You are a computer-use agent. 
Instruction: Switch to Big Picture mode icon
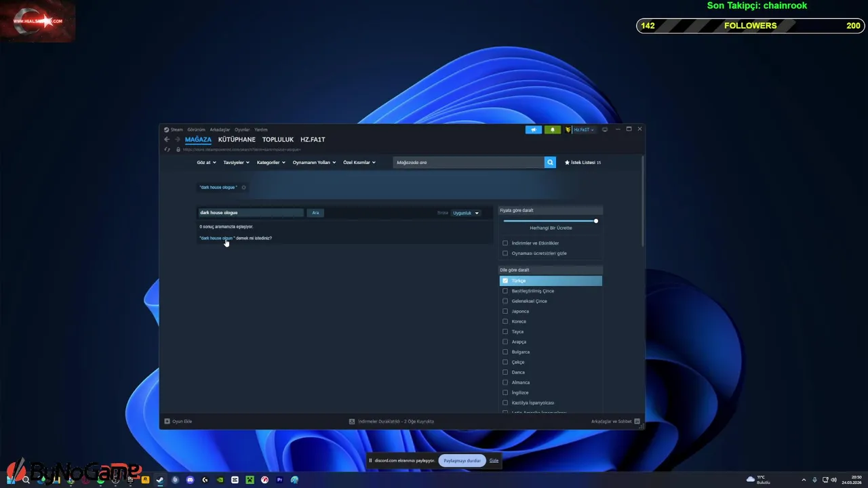(x=605, y=129)
